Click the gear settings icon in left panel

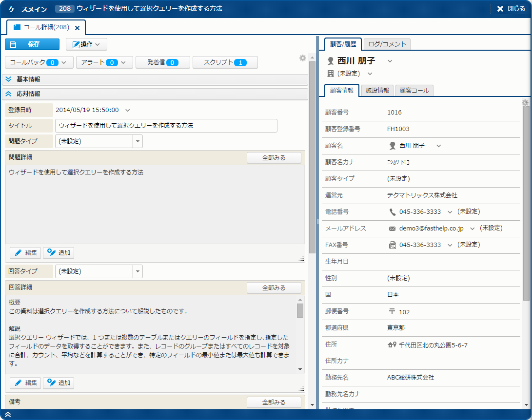303,58
